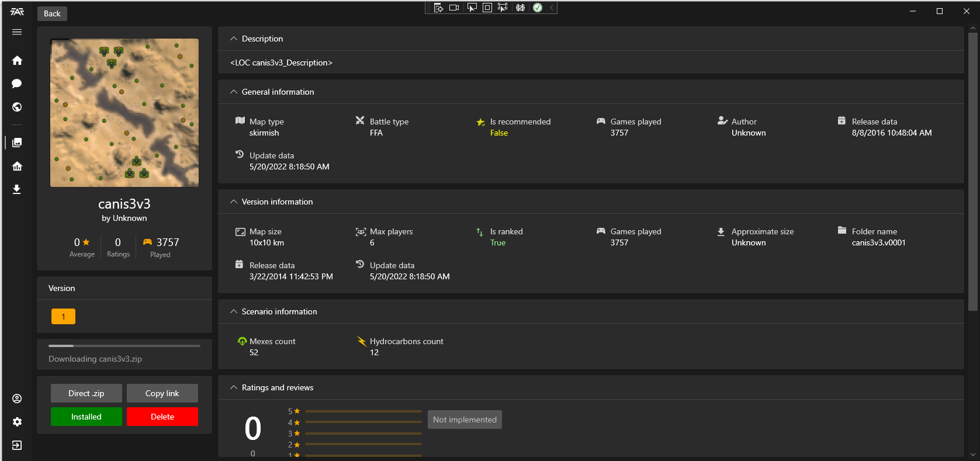The height and width of the screenshot is (461, 980).
Task: Collapse the Scenario information section
Action: (x=234, y=311)
